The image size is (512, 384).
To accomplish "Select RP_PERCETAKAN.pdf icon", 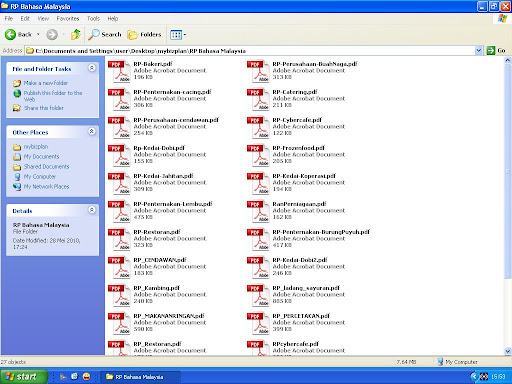I will pos(258,323).
